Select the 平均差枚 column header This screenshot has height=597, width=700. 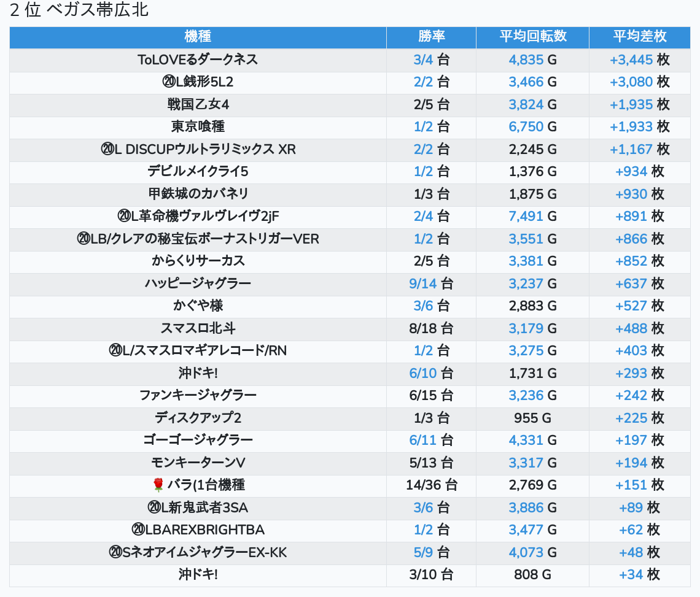coord(639,36)
